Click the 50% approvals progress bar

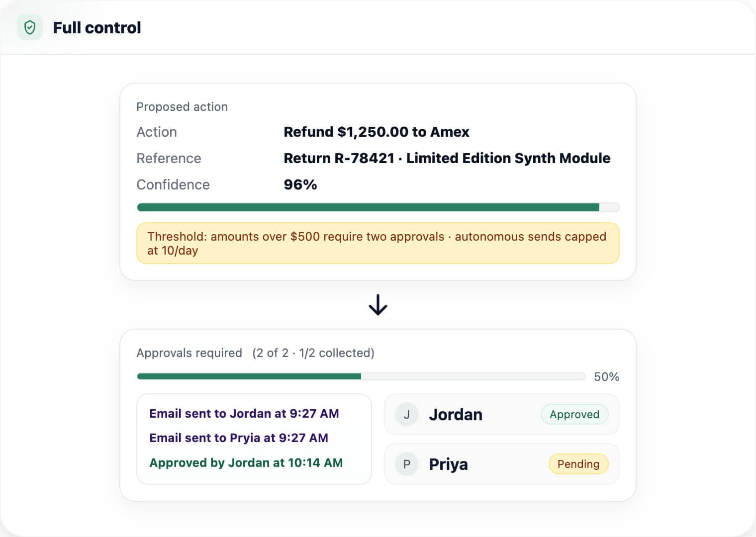(361, 376)
